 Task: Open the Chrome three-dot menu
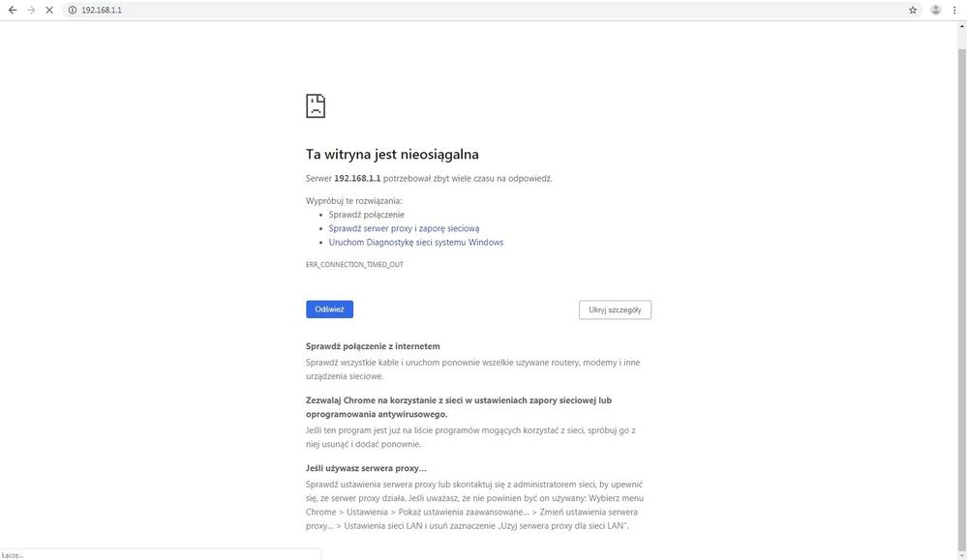(x=955, y=10)
